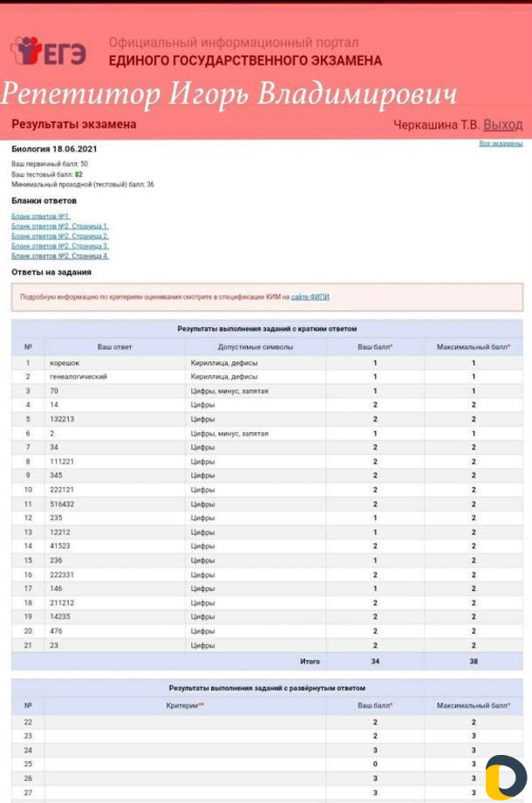Viewport: 532px width, 803px height.
Task: Click the Результаты экзамена heading
Action: (73, 124)
